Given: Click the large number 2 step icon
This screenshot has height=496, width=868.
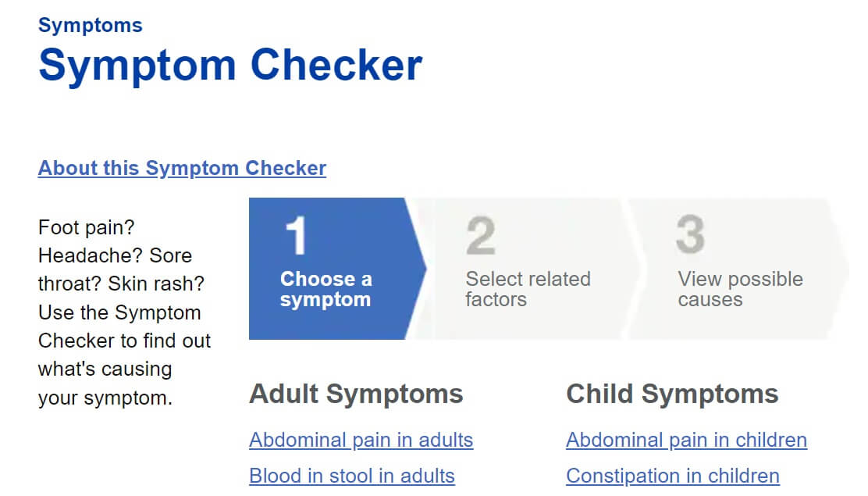Looking at the screenshot, I should [481, 235].
